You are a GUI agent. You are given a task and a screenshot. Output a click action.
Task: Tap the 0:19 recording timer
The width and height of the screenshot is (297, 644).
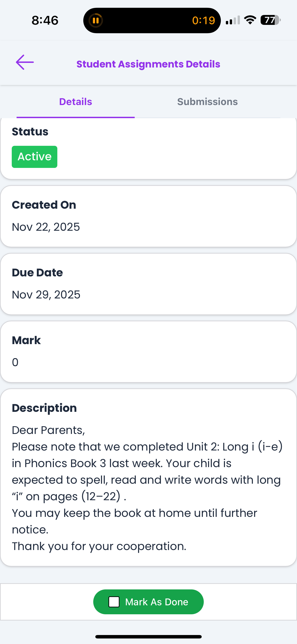[x=204, y=20]
